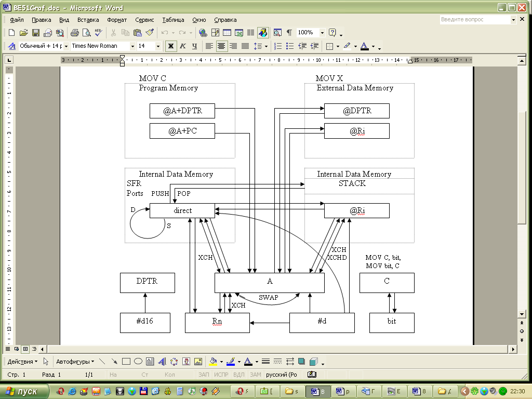Click the tab-stop selector 'L' at ruler corner
This screenshot has height=399, width=532.
(9, 60)
